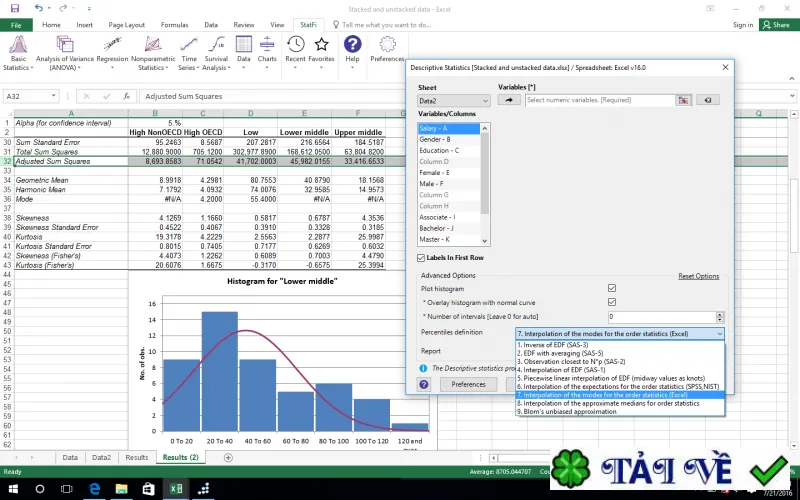Insert function using fx icon
The width and height of the screenshot is (800, 500).
pos(127,96)
